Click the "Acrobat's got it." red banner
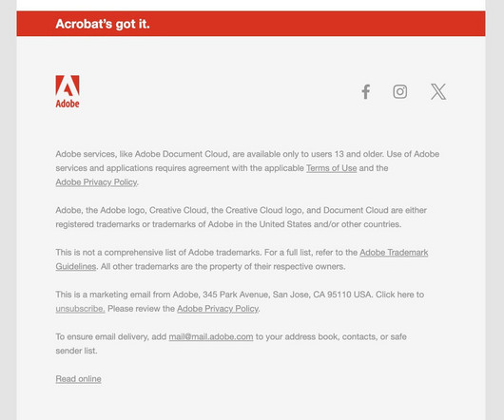 click(x=251, y=24)
